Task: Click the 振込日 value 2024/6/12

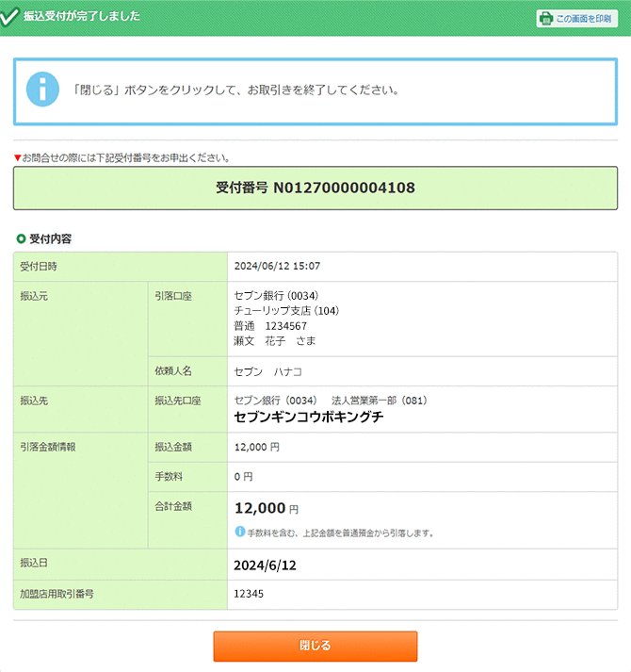Action: (x=265, y=565)
